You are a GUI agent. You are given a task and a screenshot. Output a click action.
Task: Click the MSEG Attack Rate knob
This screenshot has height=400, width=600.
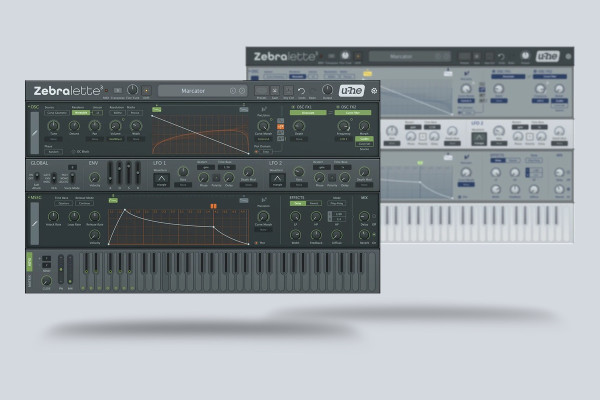[x=53, y=216]
